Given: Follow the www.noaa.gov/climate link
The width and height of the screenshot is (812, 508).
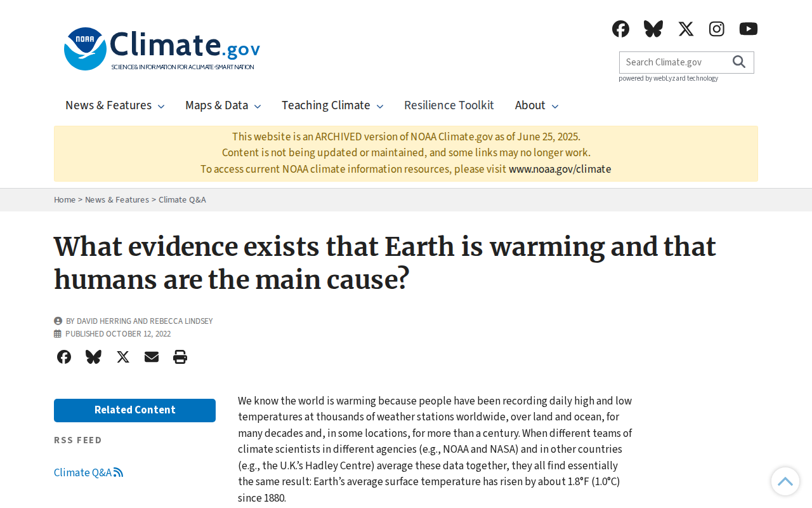Looking at the screenshot, I should coord(560,170).
